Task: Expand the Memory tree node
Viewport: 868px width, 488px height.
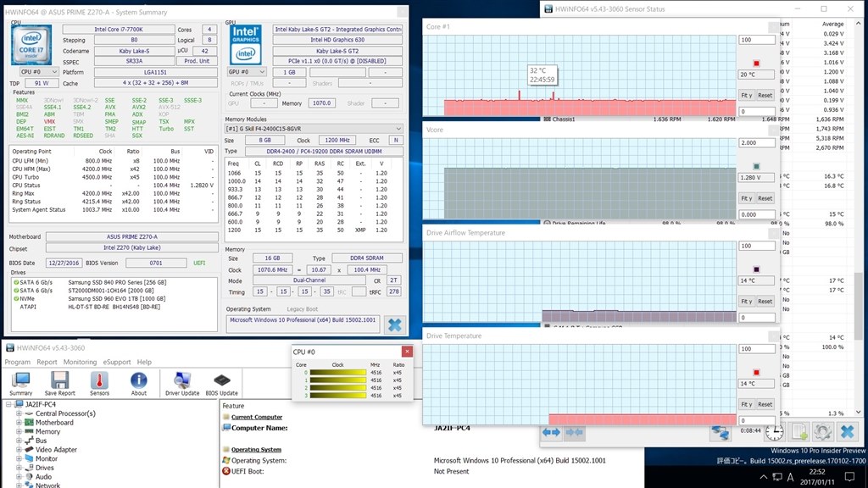Action: pos(19,431)
